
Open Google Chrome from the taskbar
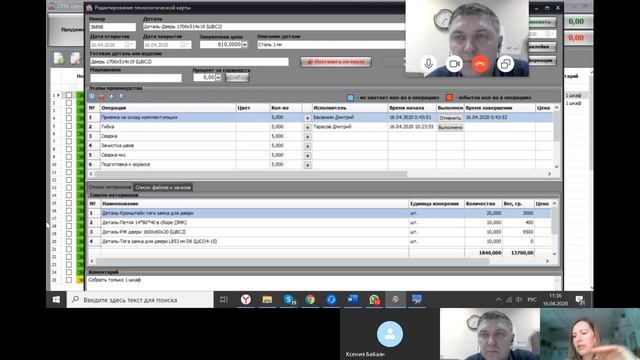tap(310, 300)
